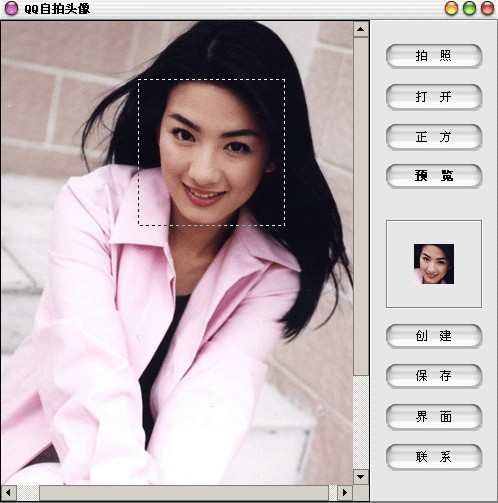
Task: Click the 创建 create button
Action: [x=434, y=336]
